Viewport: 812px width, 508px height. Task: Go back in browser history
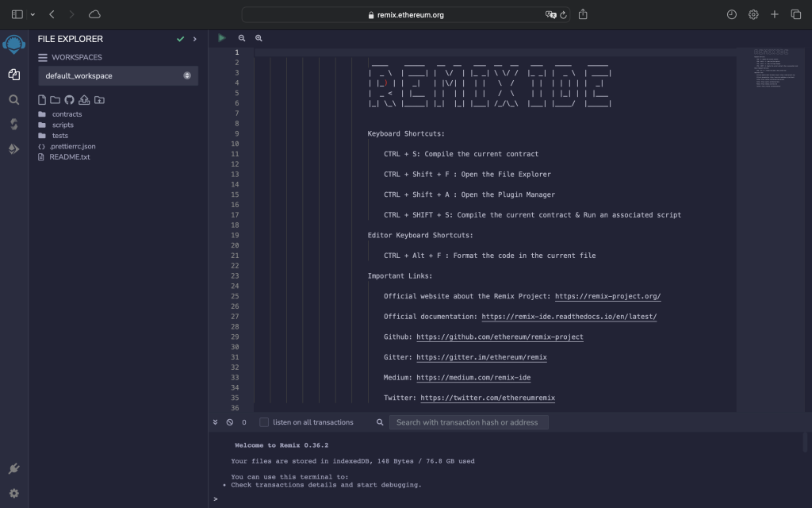pos(52,14)
